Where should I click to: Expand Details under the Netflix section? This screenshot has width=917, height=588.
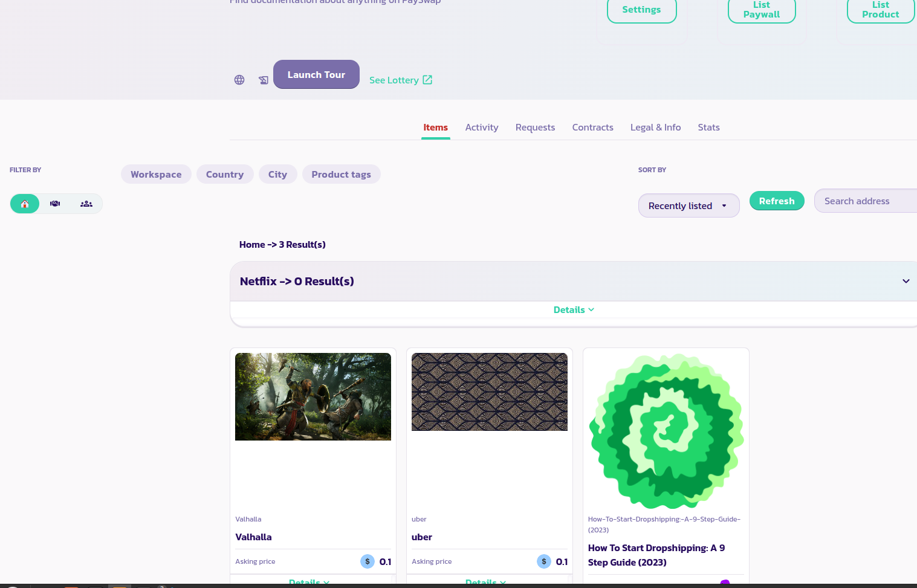tap(573, 310)
